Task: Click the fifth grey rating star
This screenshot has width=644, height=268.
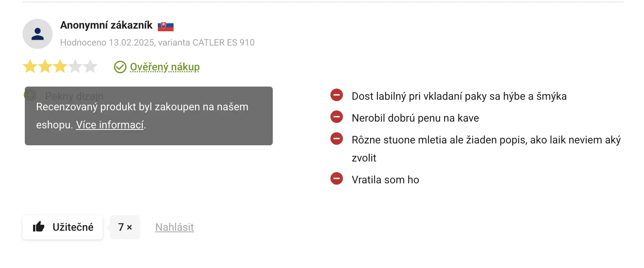Action: click(90, 67)
